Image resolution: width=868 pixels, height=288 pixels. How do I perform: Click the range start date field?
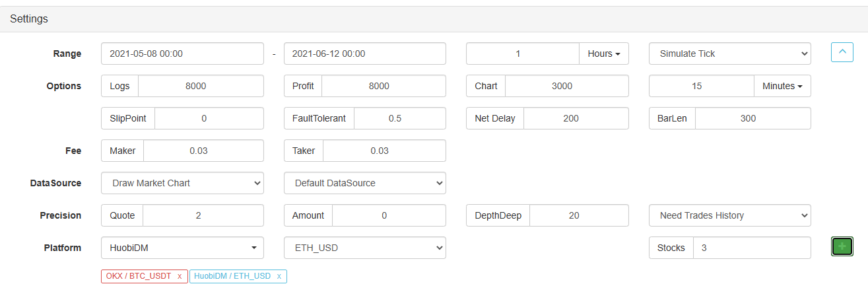pos(182,54)
